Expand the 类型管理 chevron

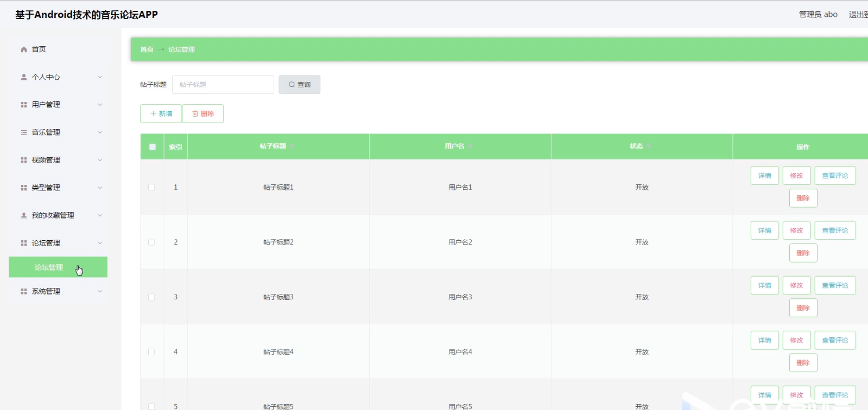100,188
